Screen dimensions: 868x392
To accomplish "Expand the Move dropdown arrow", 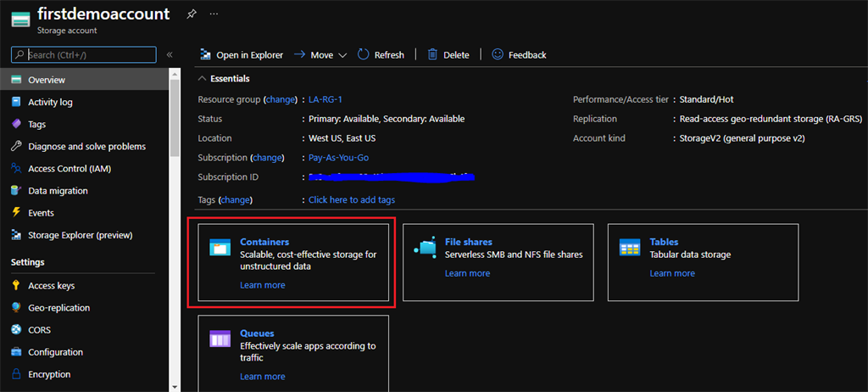I will [x=342, y=55].
